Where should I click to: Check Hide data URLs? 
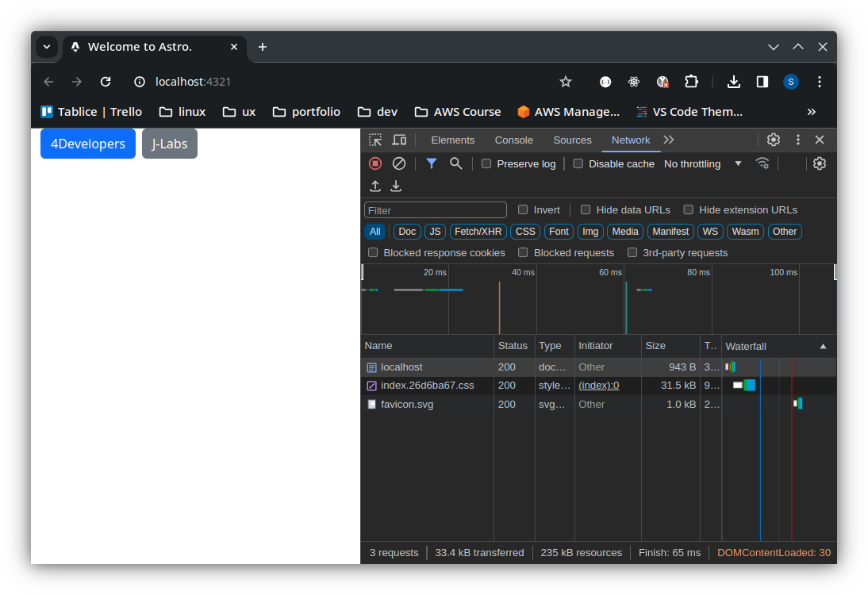pyautogui.click(x=585, y=209)
